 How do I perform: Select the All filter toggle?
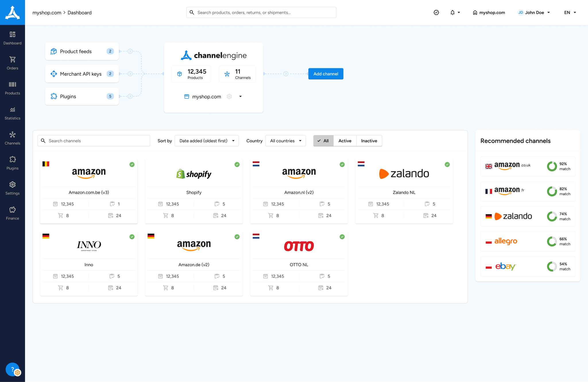[323, 141]
